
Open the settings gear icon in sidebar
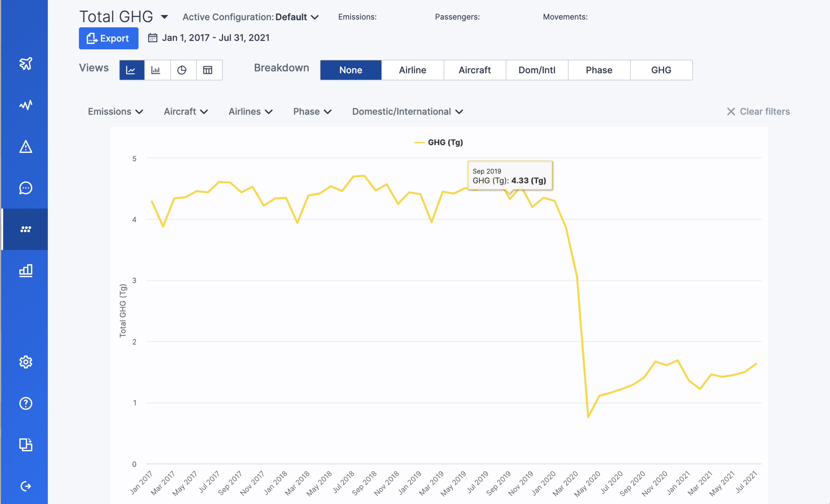26,362
